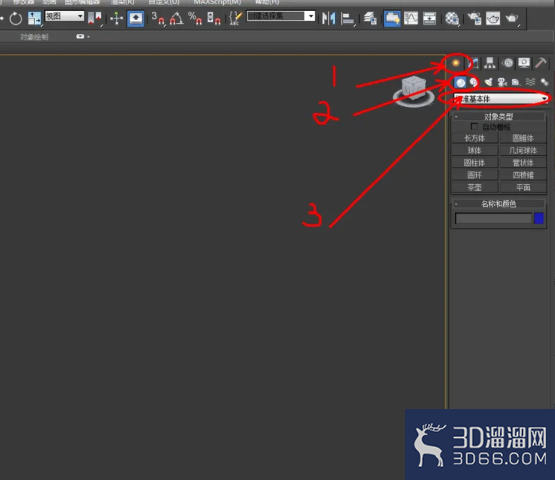
Task: Switch to the Utilities hammer tab
Action: tap(541, 63)
